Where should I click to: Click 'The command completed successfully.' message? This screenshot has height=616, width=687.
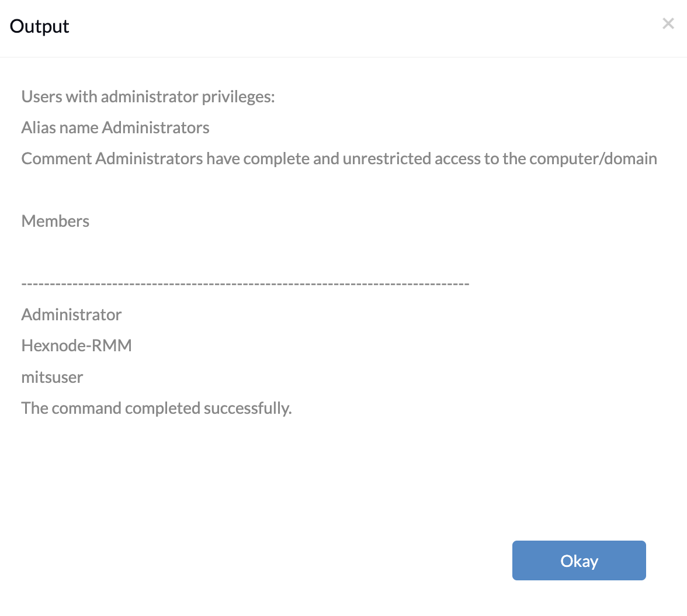coord(157,408)
